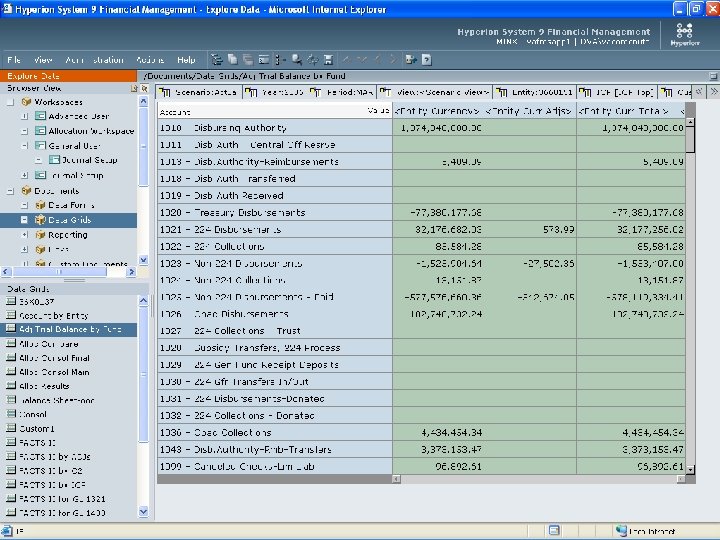
Task: Open the Alloc Results data grid
Action: pos(44,386)
